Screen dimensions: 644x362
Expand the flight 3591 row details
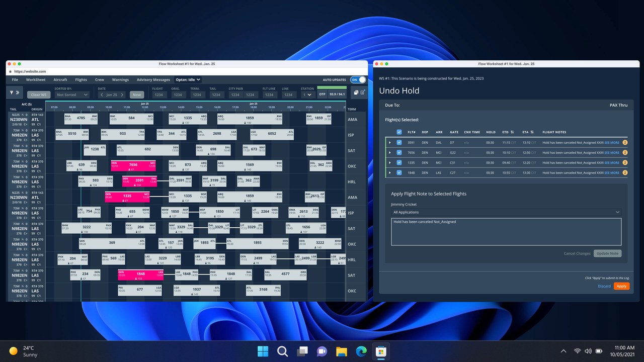[x=390, y=143]
